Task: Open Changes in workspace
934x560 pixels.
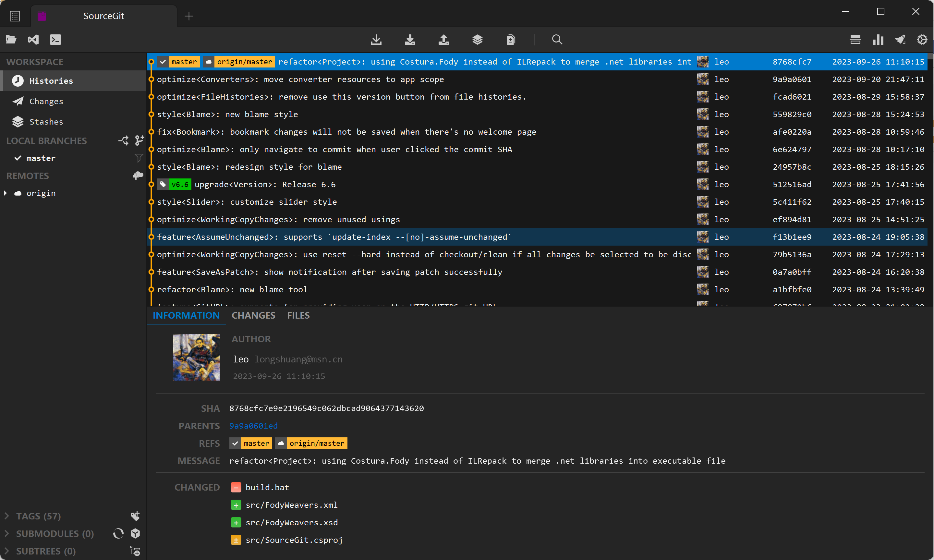Action: 73,101
